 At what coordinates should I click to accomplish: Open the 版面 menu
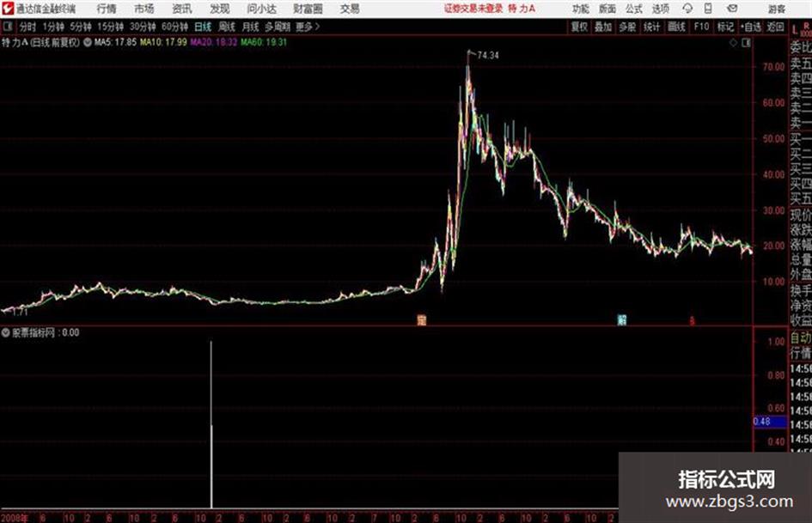point(607,9)
